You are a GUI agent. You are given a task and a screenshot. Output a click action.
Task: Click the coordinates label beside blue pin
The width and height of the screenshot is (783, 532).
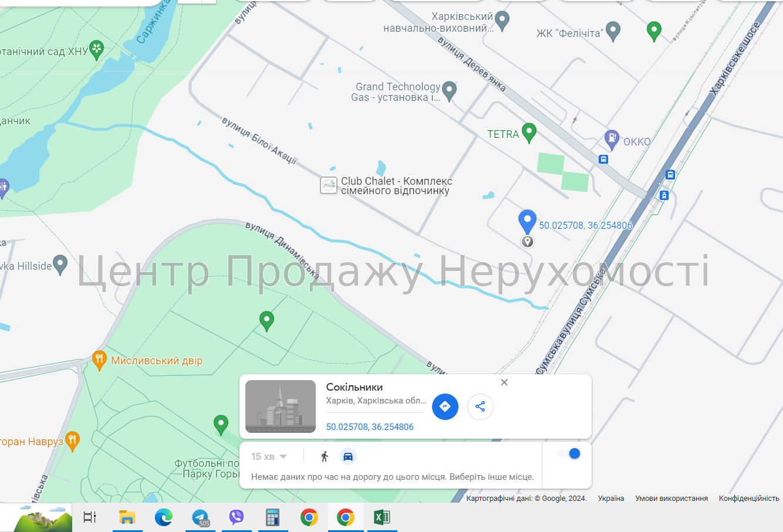tap(586, 225)
